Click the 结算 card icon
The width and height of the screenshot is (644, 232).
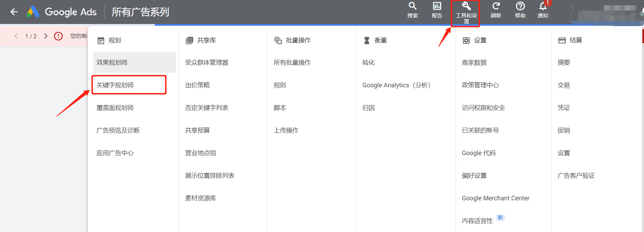pyautogui.click(x=562, y=40)
